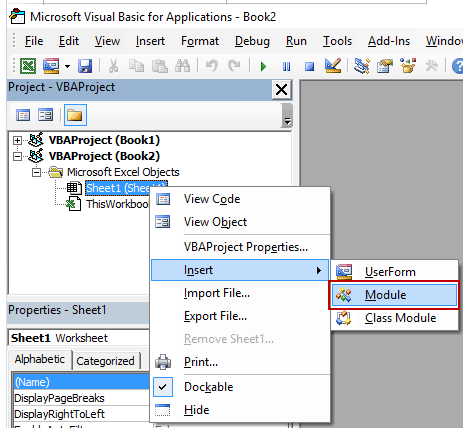
Task: Collapse VBAProject (Book2) tree node
Action: pos(17,156)
